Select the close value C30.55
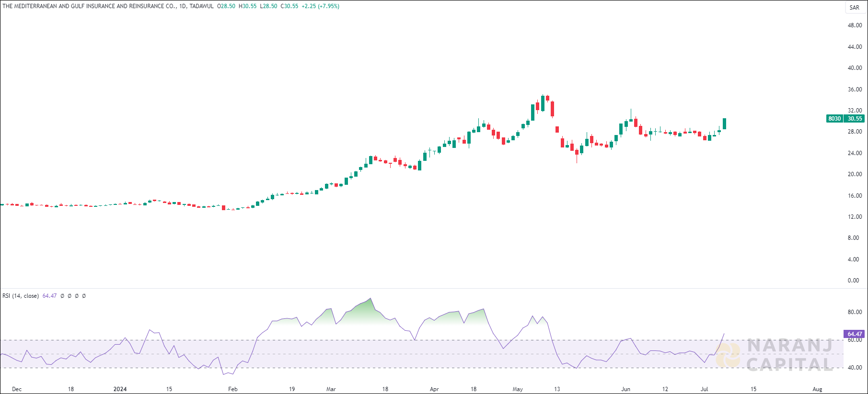 pos(289,6)
